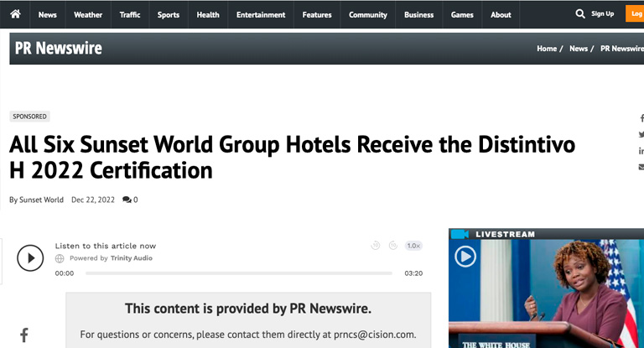This screenshot has height=348, width=644.
Task: Change the 1.0x playback speed
Action: point(413,246)
